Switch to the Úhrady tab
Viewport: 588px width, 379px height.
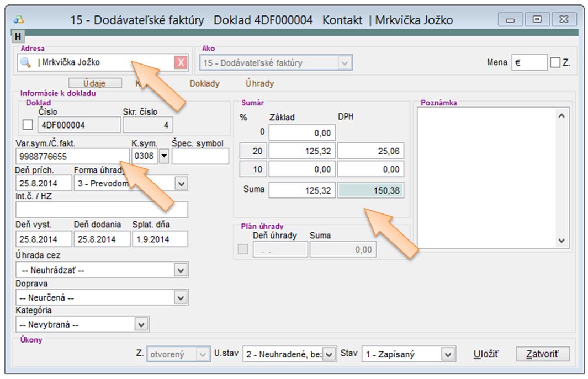[x=259, y=84]
